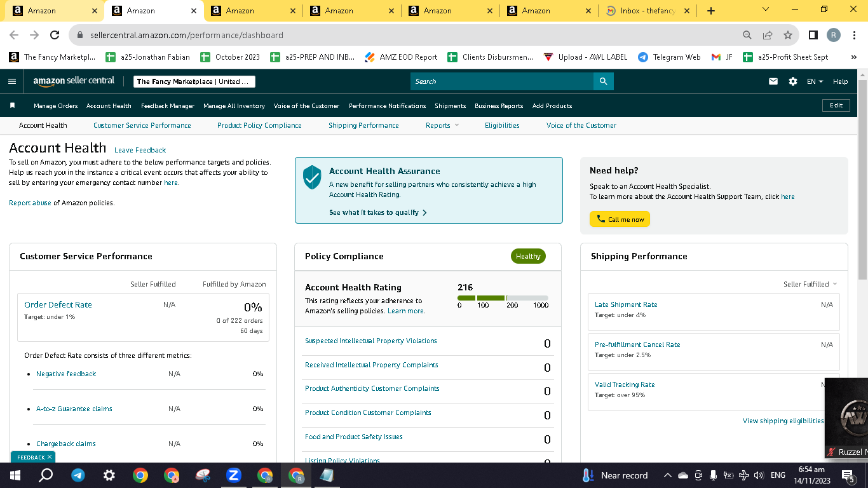Open Feedback Manager in the navigation bar
This screenshot has height=488, width=868.
coord(168,106)
